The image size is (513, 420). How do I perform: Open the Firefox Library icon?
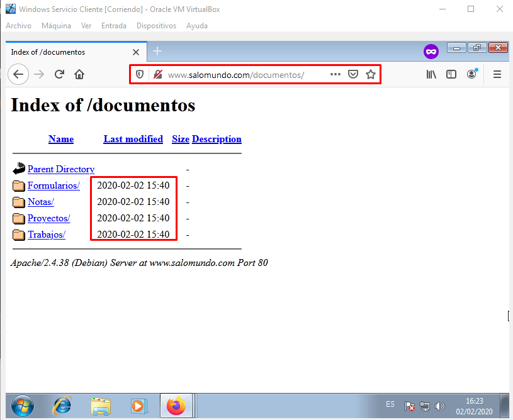pos(431,74)
